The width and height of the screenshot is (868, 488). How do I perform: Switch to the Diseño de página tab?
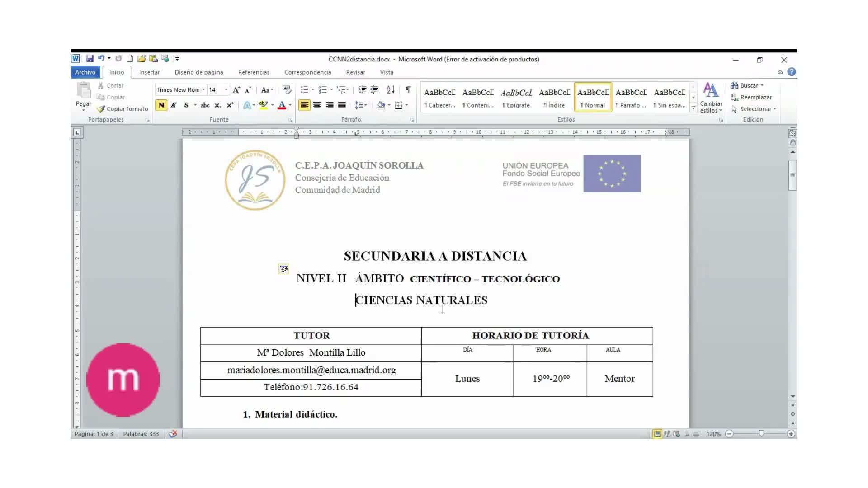(199, 72)
